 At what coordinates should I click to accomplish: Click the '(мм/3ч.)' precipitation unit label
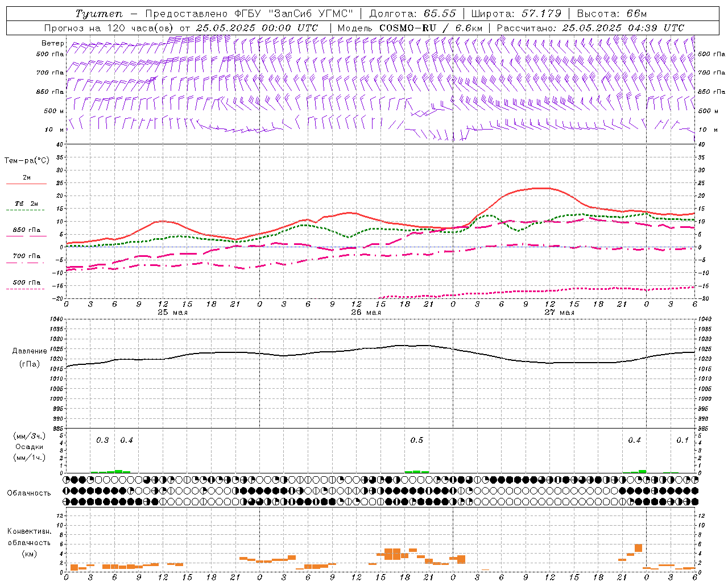coord(29,436)
